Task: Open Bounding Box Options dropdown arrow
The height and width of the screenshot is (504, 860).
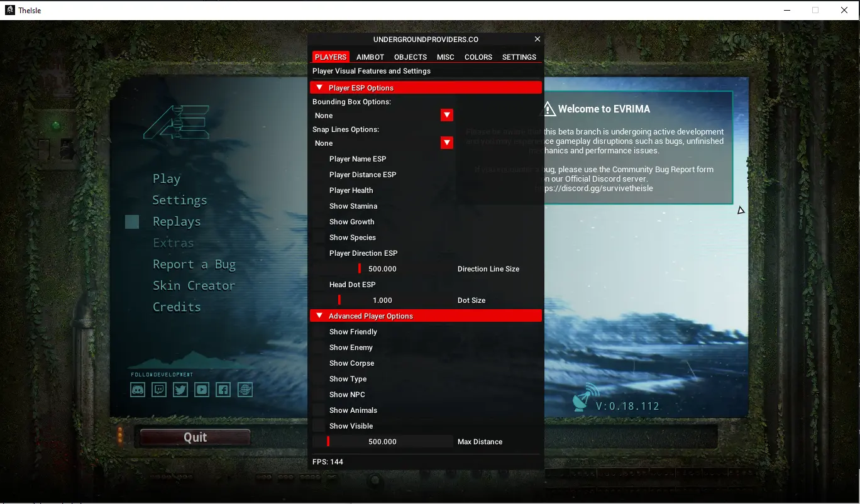Action: 447,116
